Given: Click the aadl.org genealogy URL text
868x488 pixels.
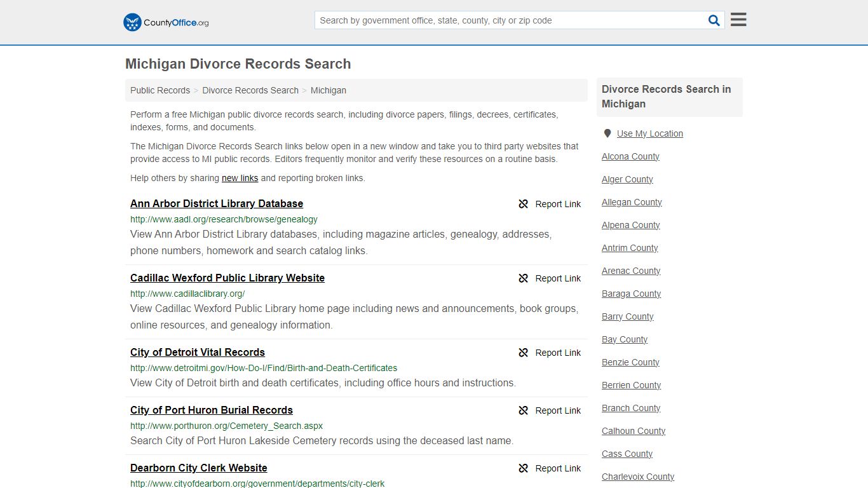Looking at the screenshot, I should pyautogui.click(x=224, y=219).
